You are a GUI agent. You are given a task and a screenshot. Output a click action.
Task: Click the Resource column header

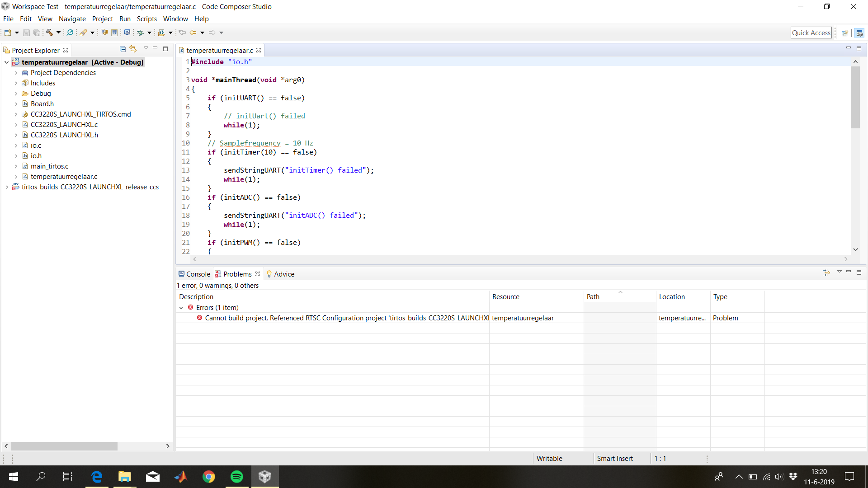click(536, 297)
